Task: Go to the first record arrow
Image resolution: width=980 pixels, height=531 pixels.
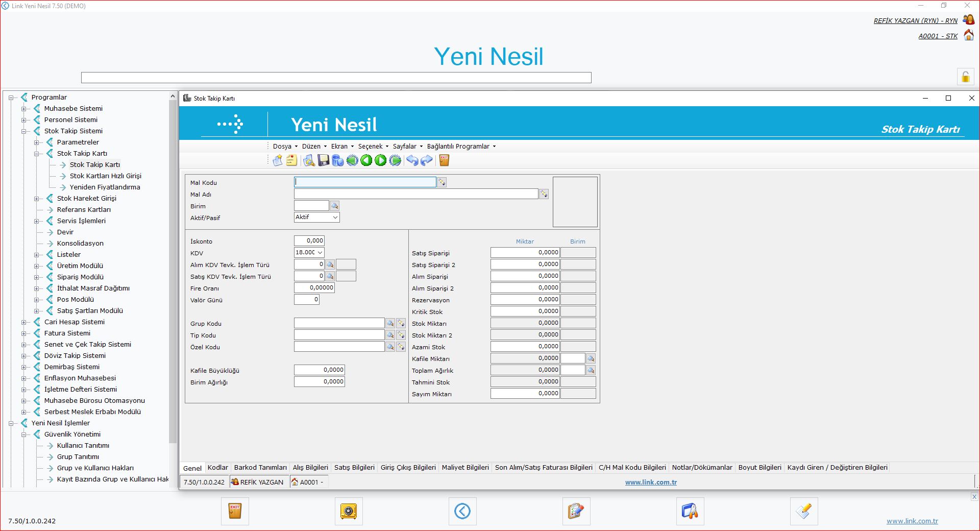Action: tap(352, 161)
